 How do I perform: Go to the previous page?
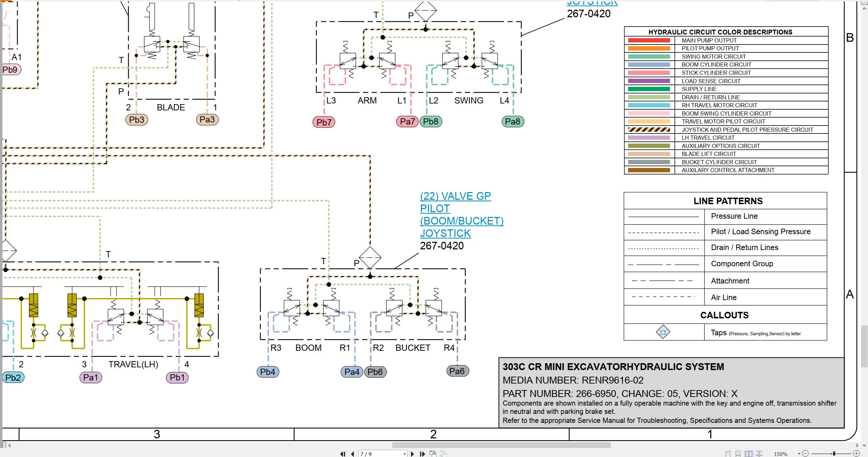pyautogui.click(x=353, y=454)
